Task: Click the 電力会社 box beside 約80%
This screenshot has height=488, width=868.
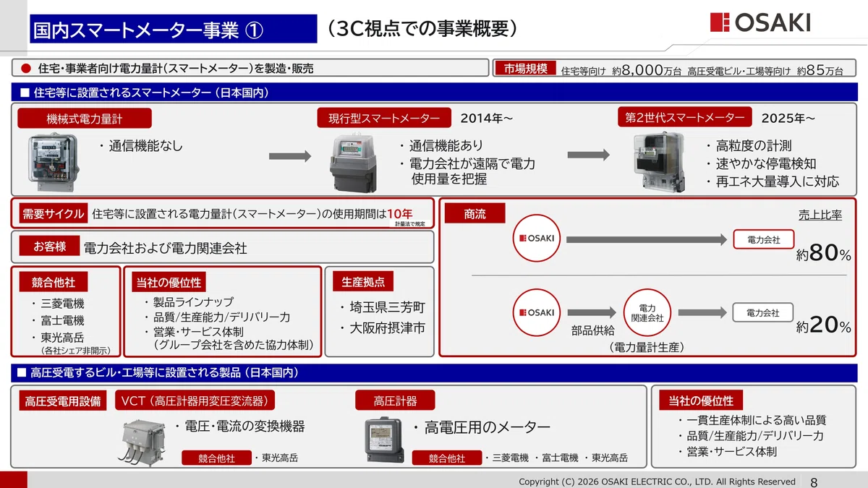Action: point(764,240)
